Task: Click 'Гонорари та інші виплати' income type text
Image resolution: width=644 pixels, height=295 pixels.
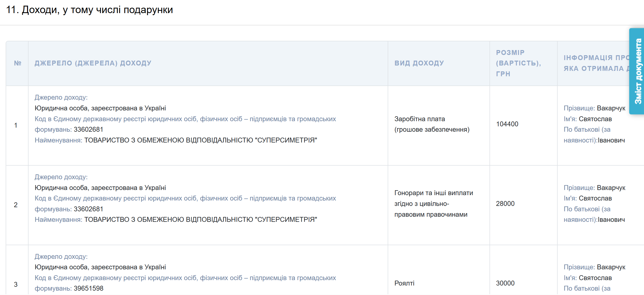Action: pos(433,193)
